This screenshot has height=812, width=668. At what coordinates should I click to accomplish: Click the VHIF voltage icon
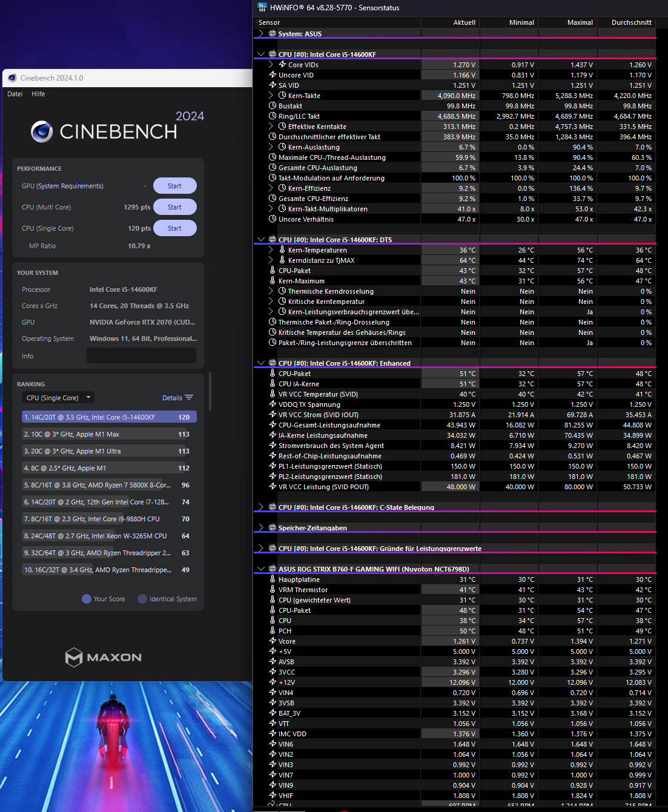click(273, 796)
